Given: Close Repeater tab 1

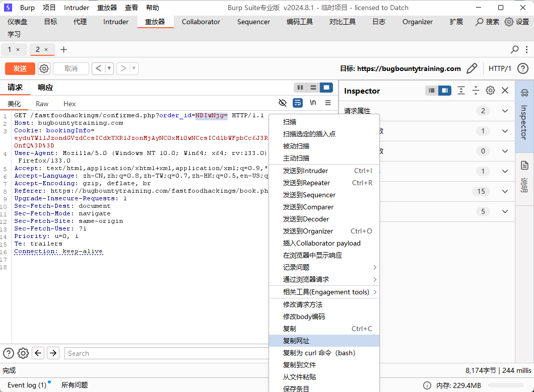Looking at the screenshot, I should pos(18,50).
